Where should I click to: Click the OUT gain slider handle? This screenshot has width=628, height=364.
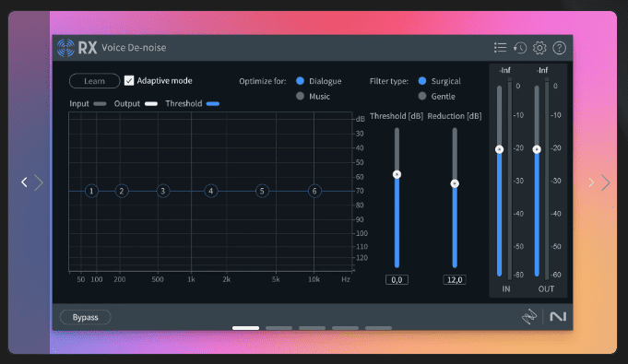(537, 149)
